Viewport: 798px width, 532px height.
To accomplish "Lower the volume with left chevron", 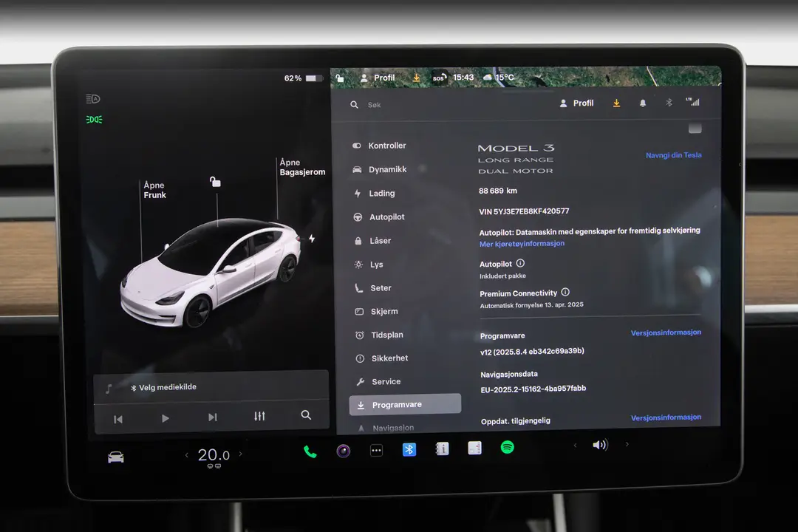I will [x=575, y=446].
